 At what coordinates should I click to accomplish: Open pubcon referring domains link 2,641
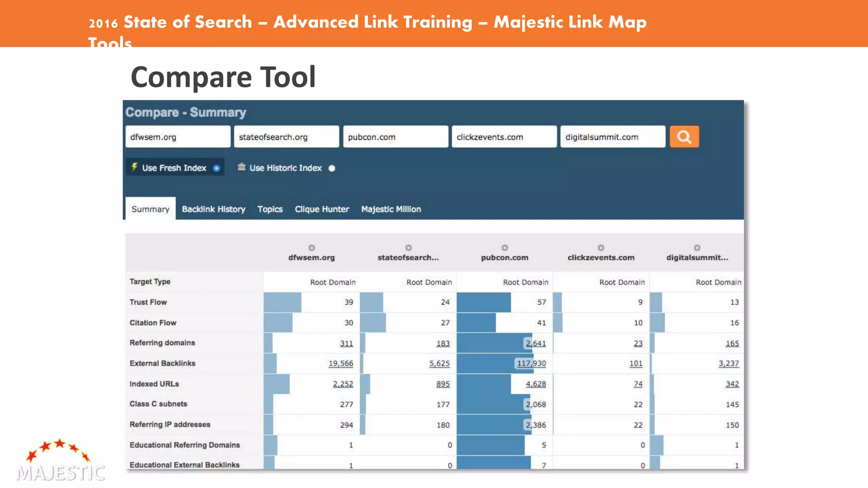536,343
